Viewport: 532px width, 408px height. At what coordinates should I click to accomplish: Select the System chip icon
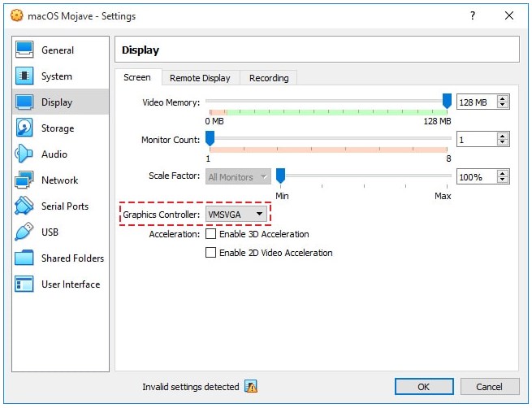(25, 76)
